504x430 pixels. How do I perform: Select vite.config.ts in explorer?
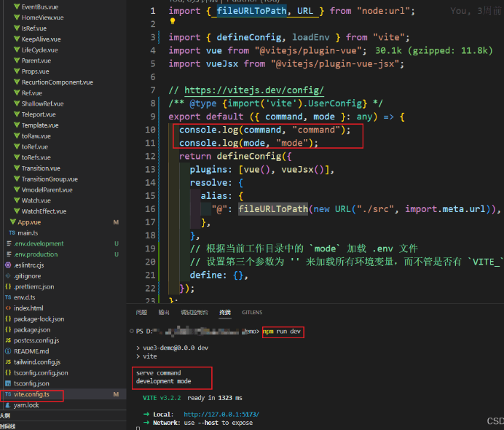pos(31,394)
